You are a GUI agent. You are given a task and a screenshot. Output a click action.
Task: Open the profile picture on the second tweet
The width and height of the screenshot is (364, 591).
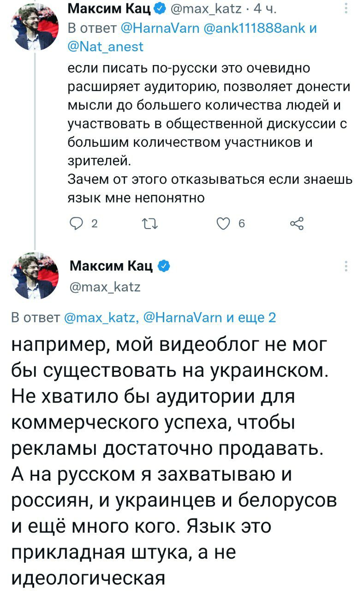[x=35, y=276]
